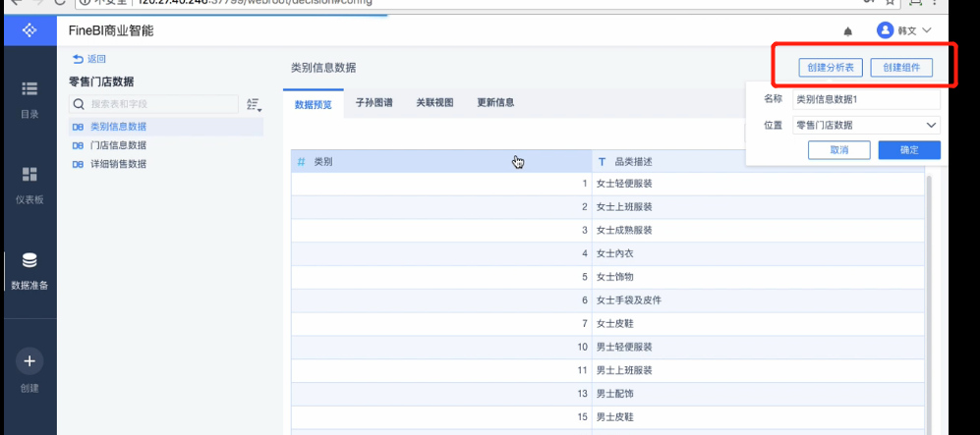Click the 返回 back link
The height and width of the screenshot is (435, 980).
(88, 60)
